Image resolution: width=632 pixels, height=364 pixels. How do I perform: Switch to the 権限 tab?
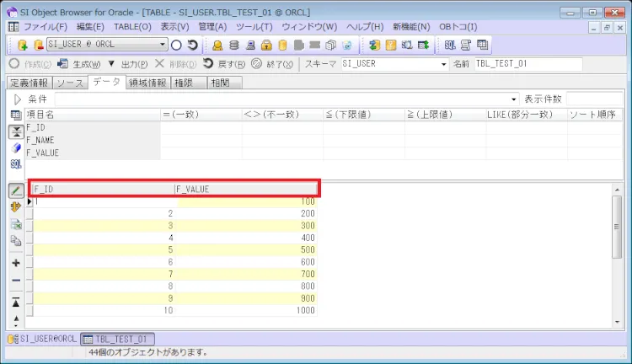[189, 83]
